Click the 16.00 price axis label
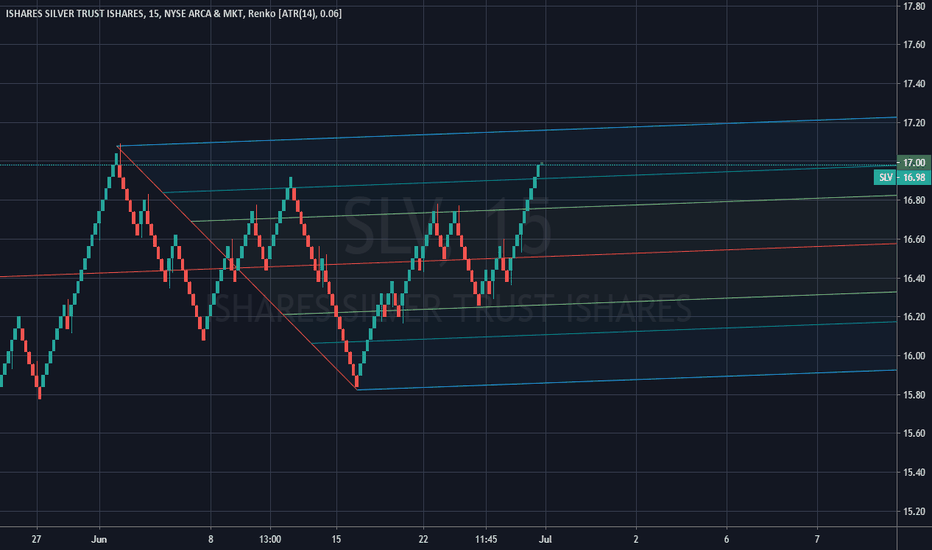This screenshot has height=550, width=932. tap(914, 356)
